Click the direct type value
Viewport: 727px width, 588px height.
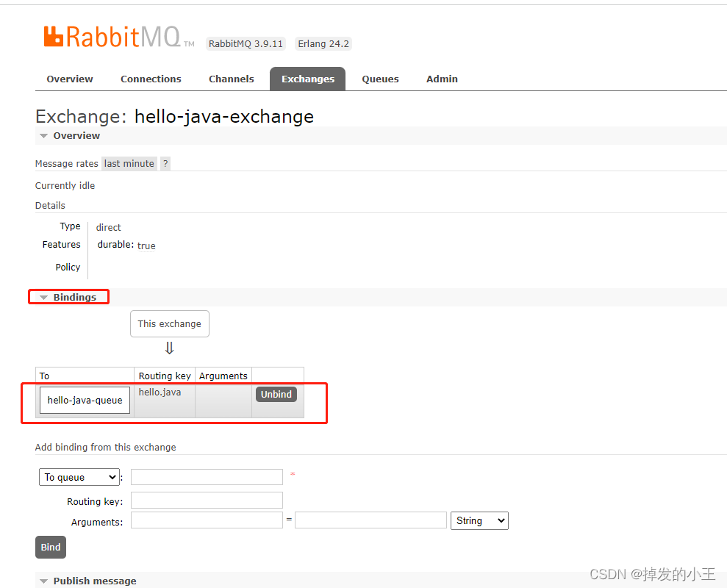point(109,227)
